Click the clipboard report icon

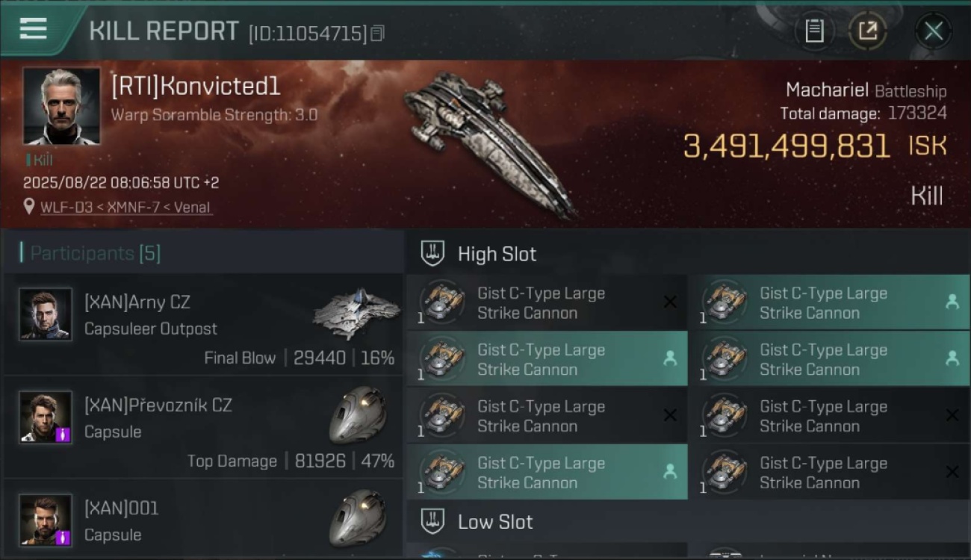point(814,31)
